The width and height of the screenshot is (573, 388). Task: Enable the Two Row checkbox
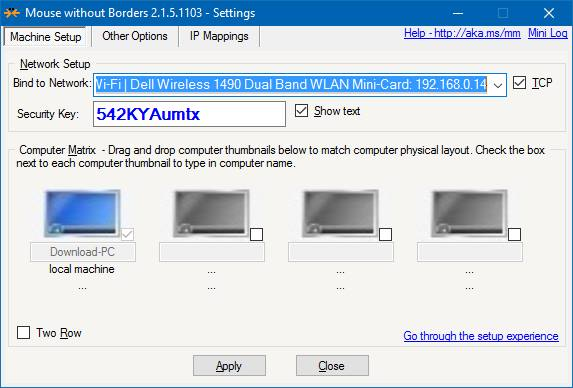pyautogui.click(x=23, y=332)
